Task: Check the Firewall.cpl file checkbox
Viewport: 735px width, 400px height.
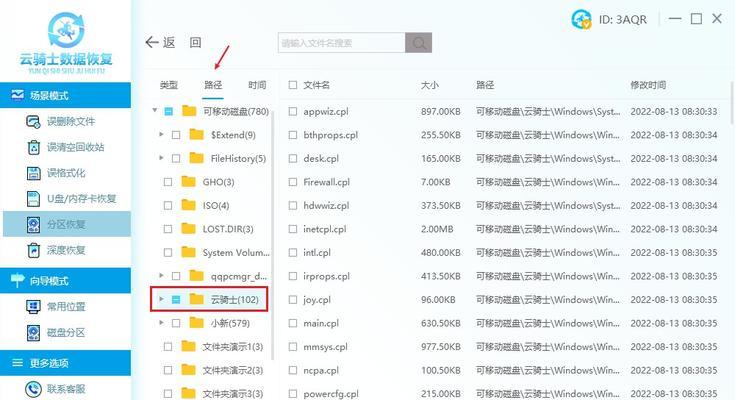Action: click(x=293, y=182)
